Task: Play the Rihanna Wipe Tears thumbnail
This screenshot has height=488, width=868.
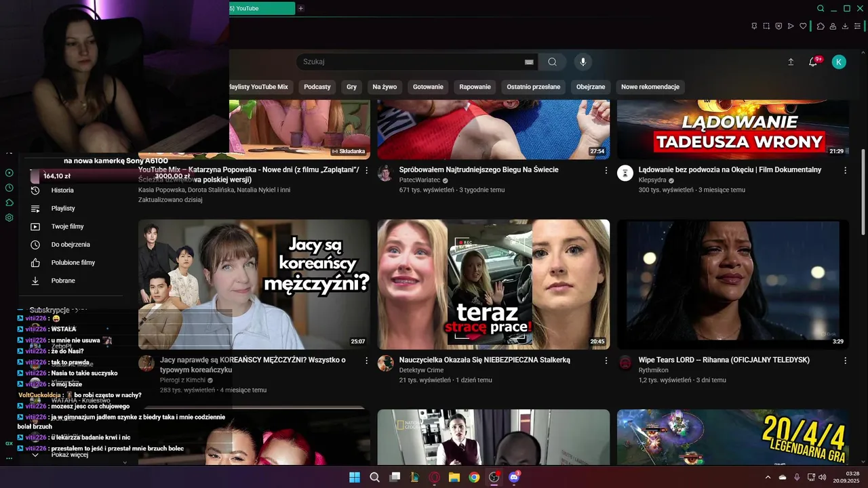Action: pos(733,285)
